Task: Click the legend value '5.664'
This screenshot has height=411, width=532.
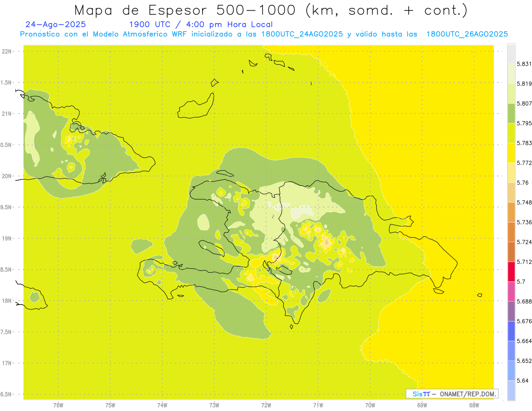Action: 524,341
